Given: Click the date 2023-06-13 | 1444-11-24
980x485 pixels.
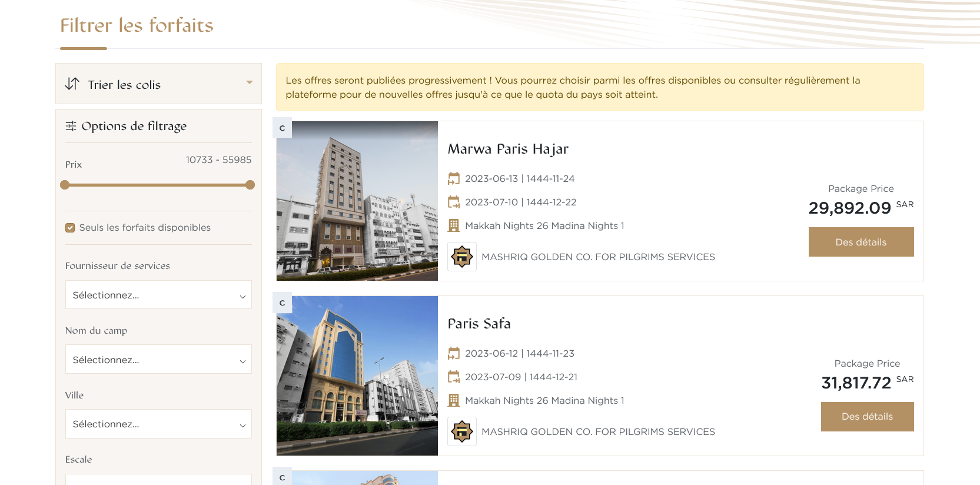Looking at the screenshot, I should pos(520,178).
